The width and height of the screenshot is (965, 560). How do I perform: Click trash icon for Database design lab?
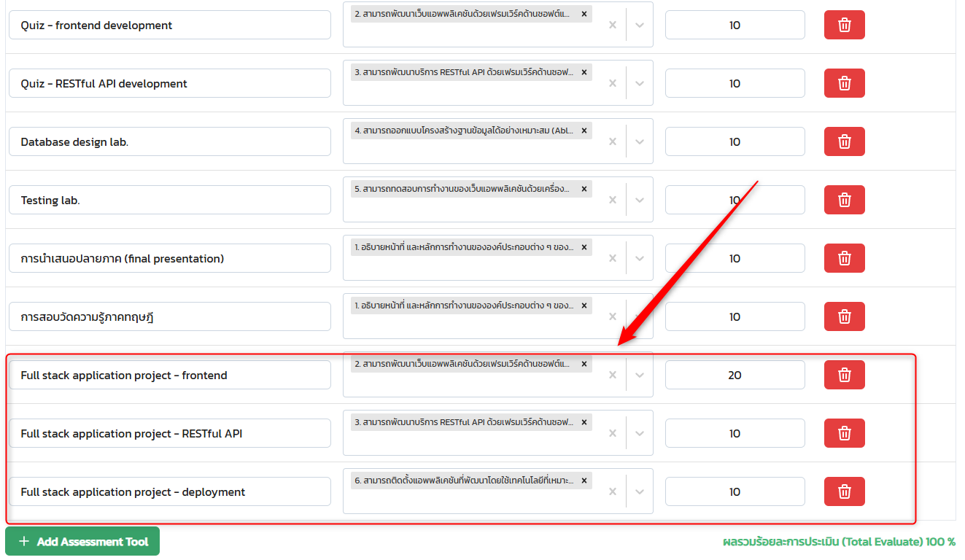(x=844, y=142)
